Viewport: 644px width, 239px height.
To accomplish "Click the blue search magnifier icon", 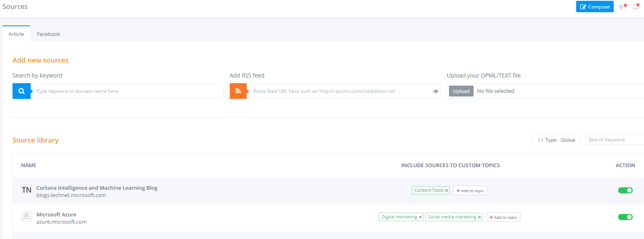I will (x=22, y=91).
